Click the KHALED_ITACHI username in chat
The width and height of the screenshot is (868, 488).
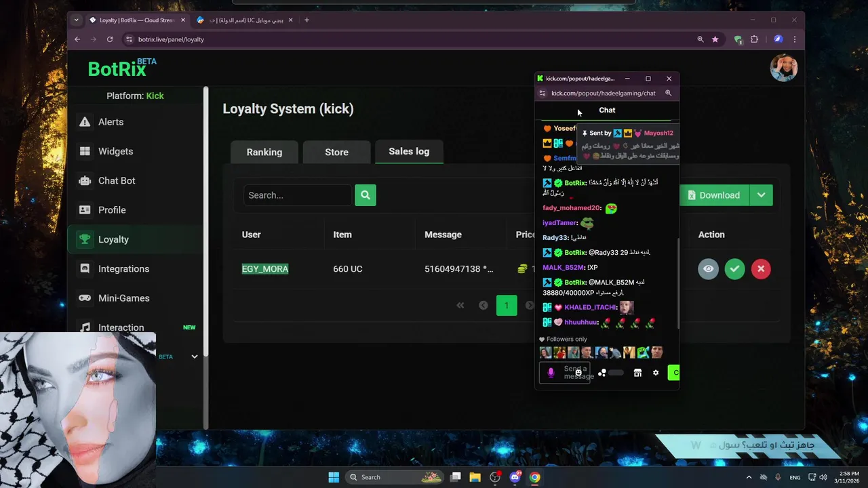pyautogui.click(x=590, y=307)
